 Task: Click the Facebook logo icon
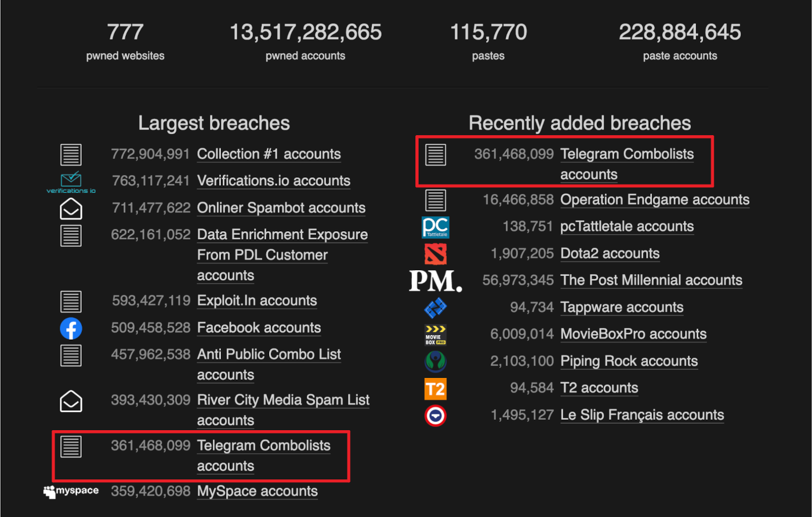[71, 329]
